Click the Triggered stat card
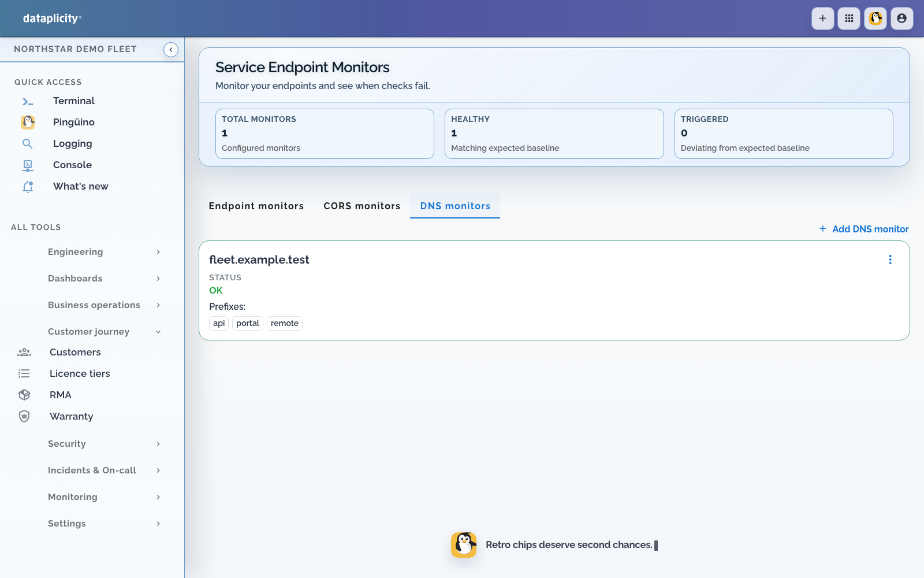The height and width of the screenshot is (578, 924). click(x=784, y=134)
